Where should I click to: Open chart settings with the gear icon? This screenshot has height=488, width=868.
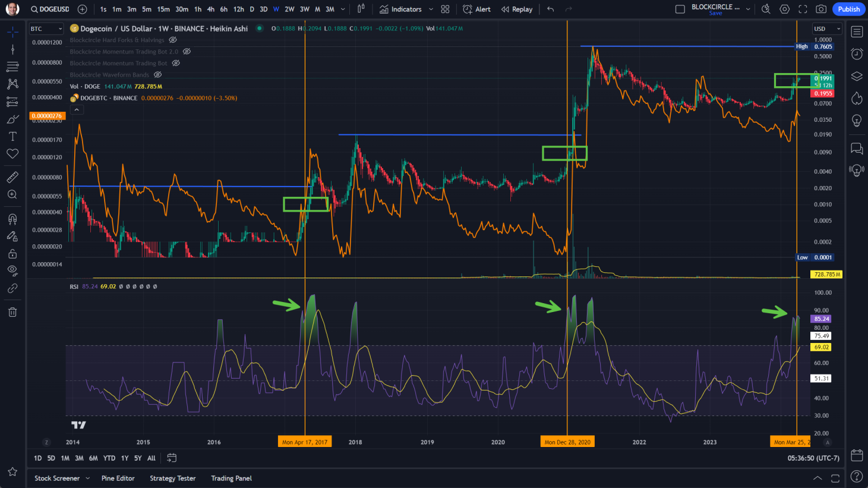[x=784, y=9]
